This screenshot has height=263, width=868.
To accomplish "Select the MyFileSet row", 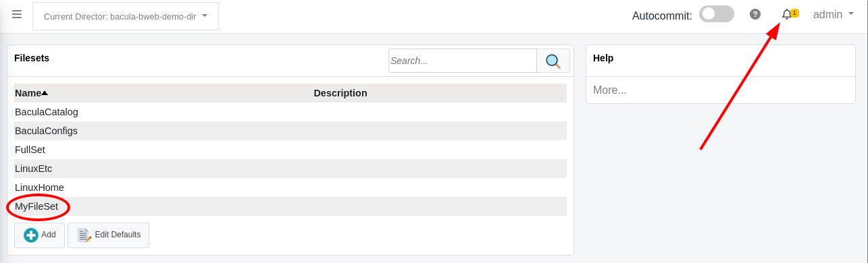I will [290, 206].
